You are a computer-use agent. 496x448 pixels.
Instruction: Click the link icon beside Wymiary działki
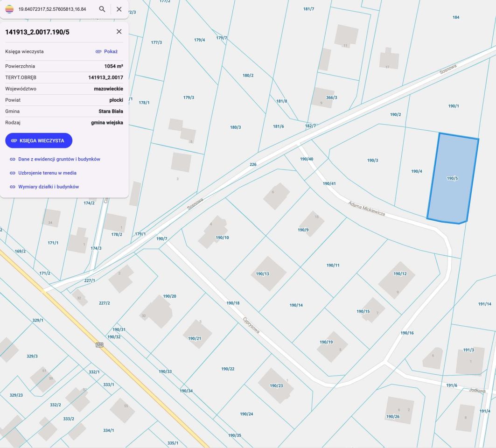click(x=12, y=187)
